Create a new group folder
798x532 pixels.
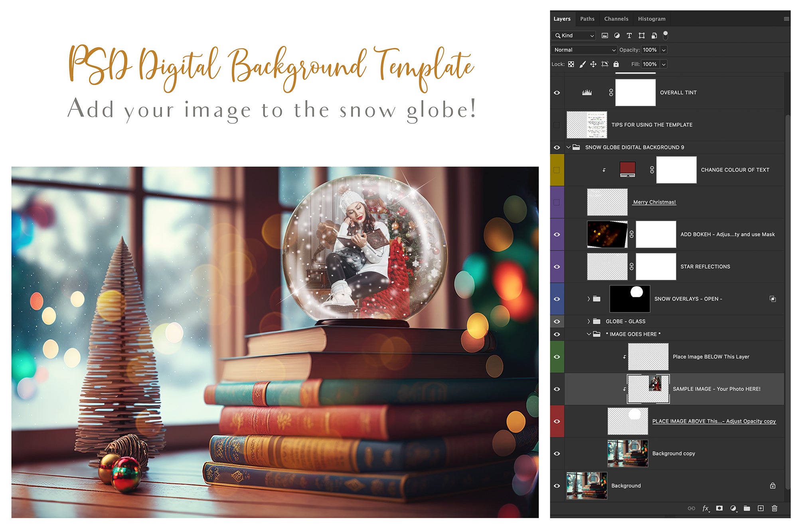click(x=748, y=508)
